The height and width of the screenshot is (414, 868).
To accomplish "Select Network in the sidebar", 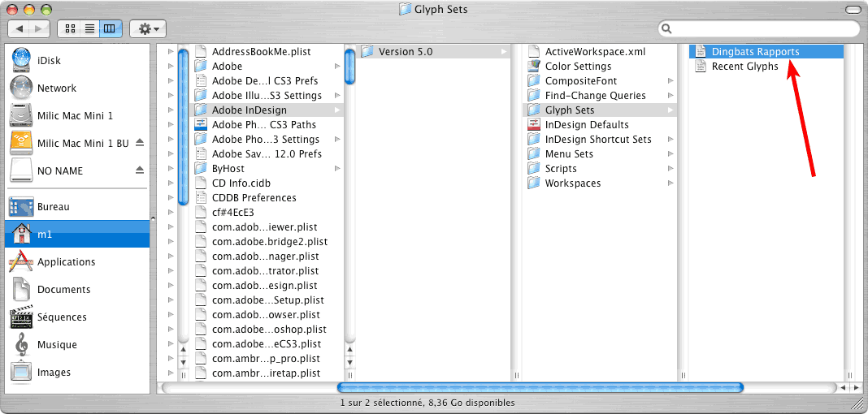I will point(56,88).
